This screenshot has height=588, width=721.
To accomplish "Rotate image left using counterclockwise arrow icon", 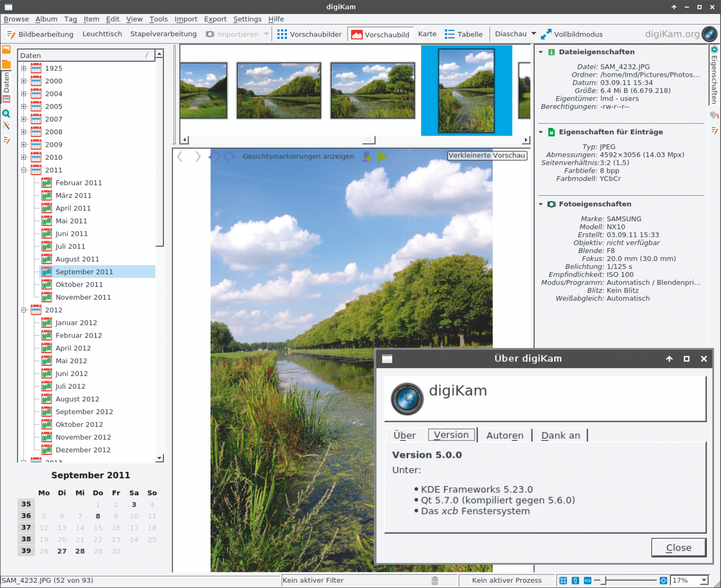I will 214,157.
